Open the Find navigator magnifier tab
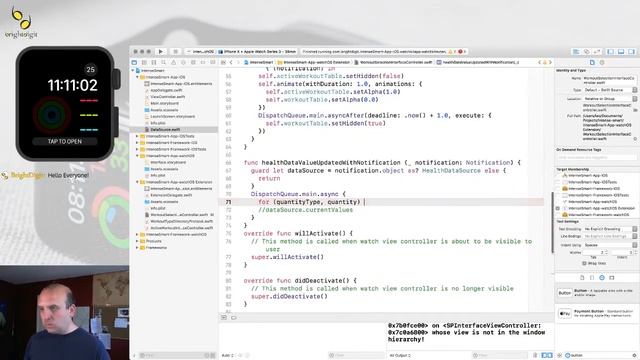 164,62
